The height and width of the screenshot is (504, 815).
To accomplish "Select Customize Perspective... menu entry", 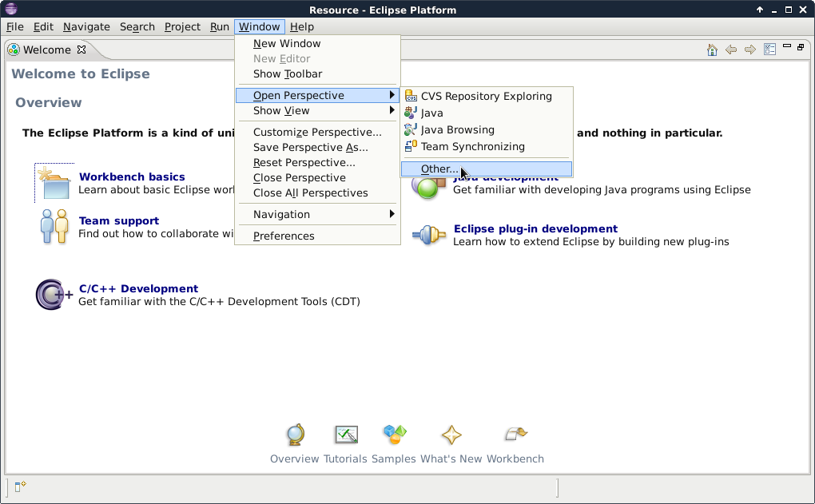I will (x=317, y=132).
